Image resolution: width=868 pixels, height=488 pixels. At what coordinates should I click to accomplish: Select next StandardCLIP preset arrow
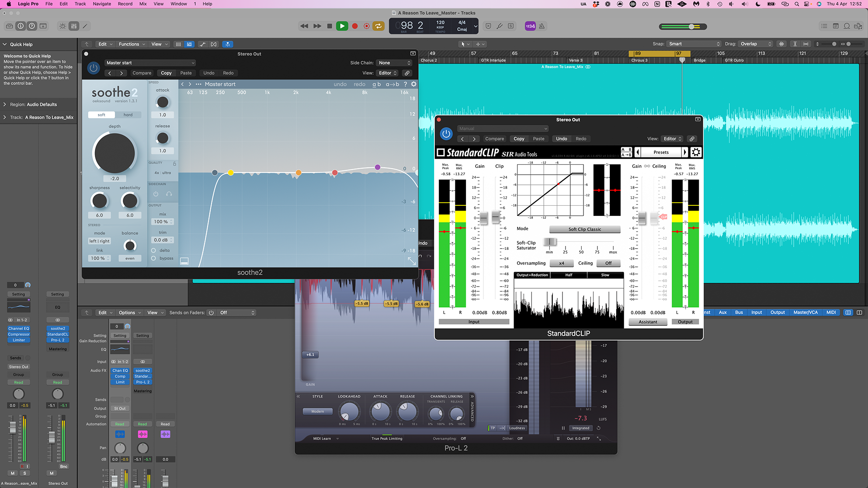pos(685,152)
